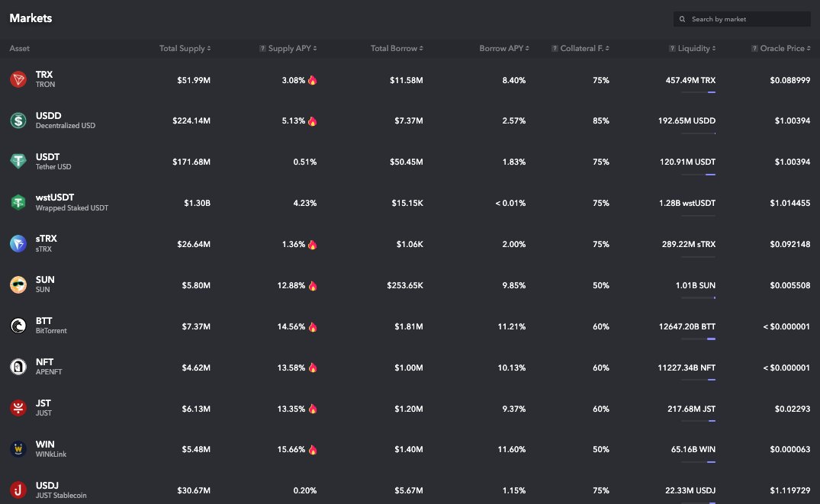The width and height of the screenshot is (820, 504).
Task: Click the 0.51% USDT supply APY
Action: point(305,162)
